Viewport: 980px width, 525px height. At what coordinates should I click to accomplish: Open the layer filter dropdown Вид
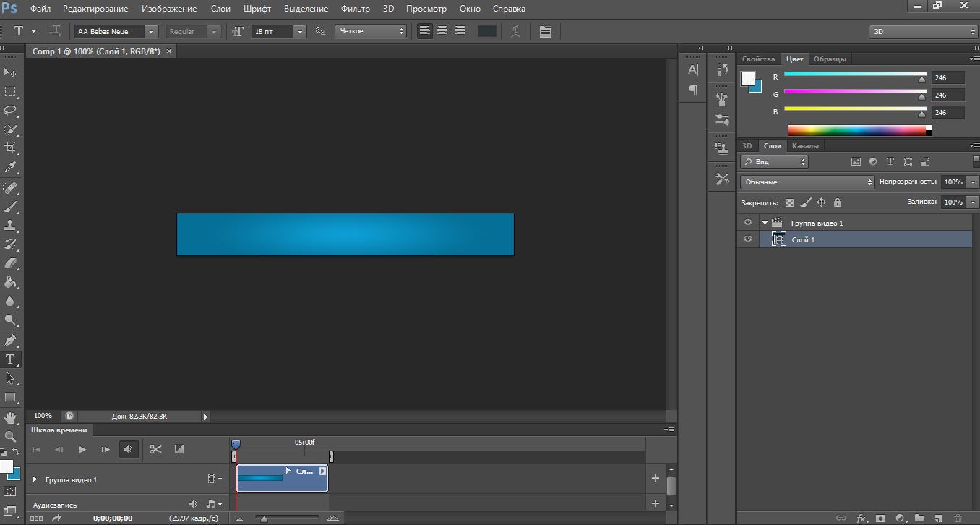pyautogui.click(x=774, y=162)
